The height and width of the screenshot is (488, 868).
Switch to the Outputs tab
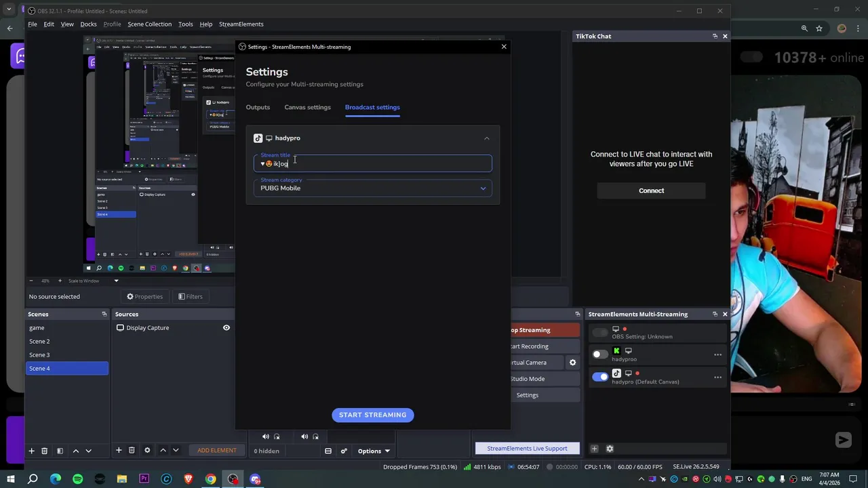click(x=258, y=107)
